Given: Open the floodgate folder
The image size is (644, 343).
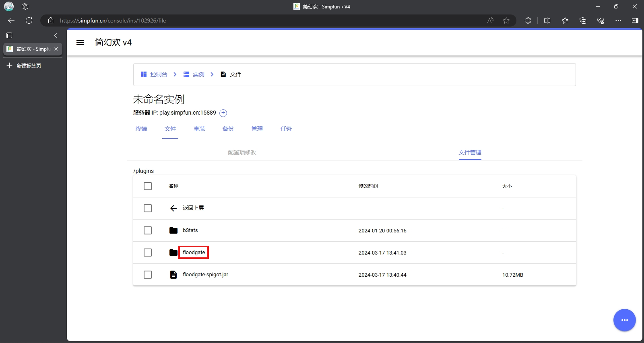Looking at the screenshot, I should pyautogui.click(x=194, y=253).
